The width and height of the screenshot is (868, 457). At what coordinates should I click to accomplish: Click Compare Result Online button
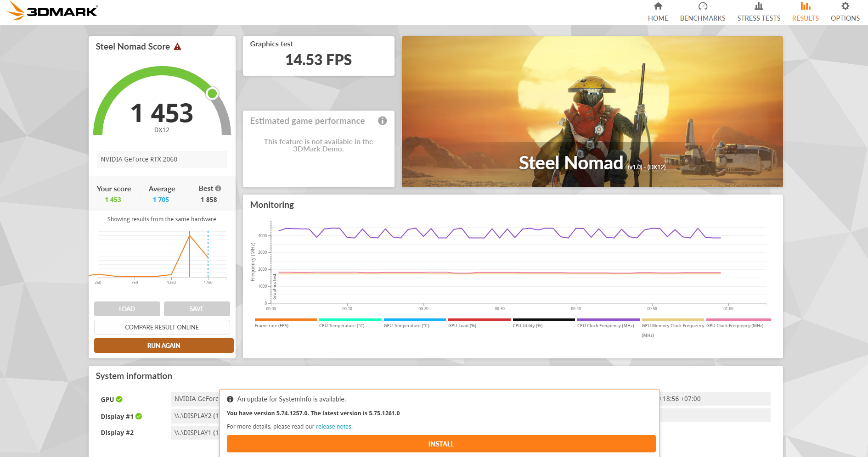tap(162, 327)
